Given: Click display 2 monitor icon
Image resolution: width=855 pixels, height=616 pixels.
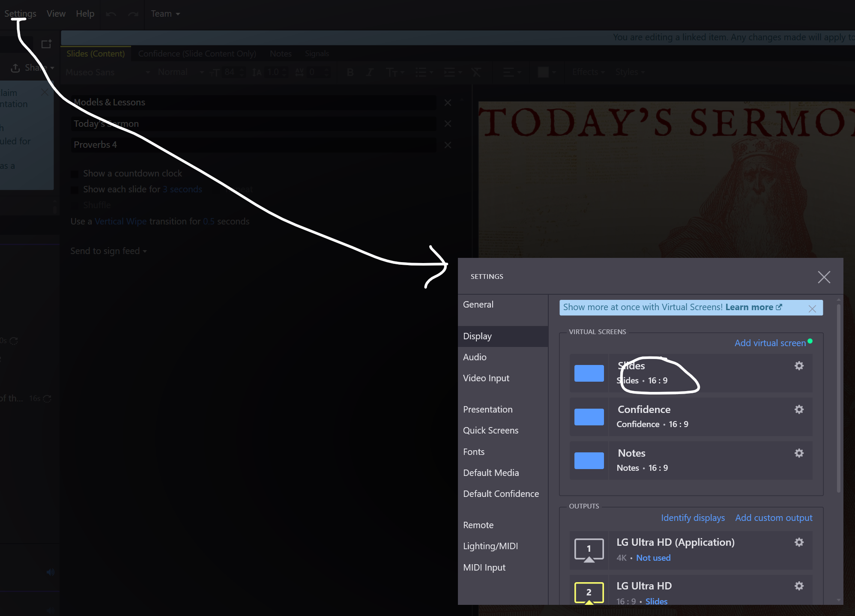Looking at the screenshot, I should [x=589, y=593].
